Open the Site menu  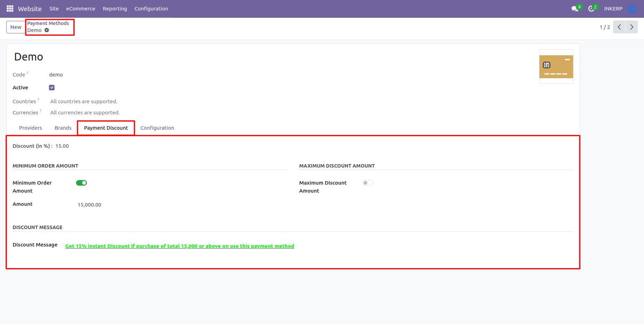pyautogui.click(x=54, y=9)
